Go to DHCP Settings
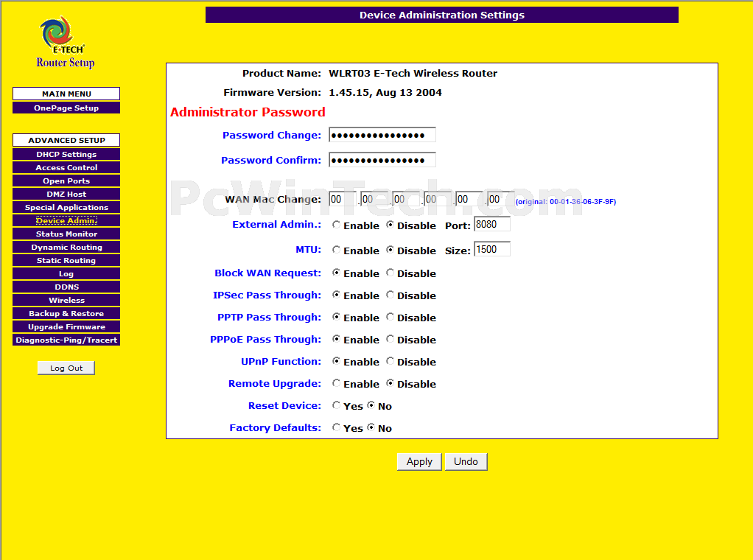The height and width of the screenshot is (560, 753). (x=66, y=154)
